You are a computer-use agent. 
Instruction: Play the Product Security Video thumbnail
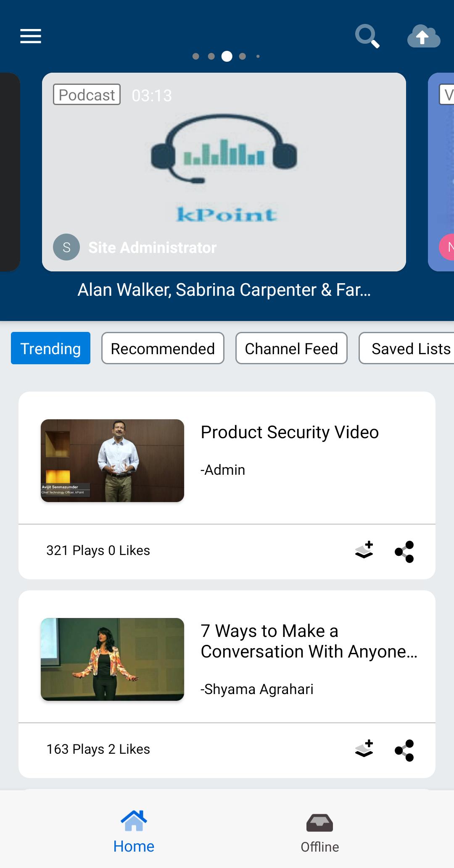pos(112,460)
